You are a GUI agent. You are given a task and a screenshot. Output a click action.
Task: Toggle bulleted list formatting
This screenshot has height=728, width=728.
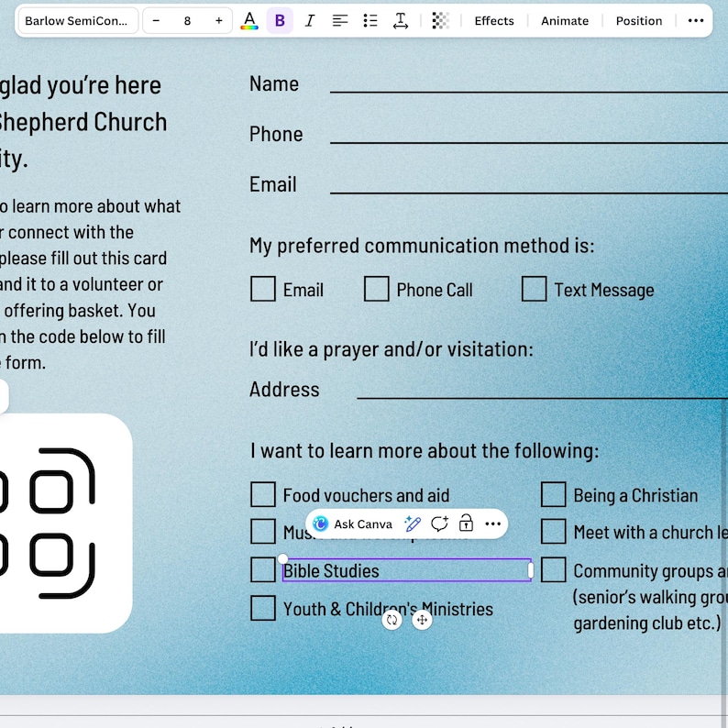370,21
